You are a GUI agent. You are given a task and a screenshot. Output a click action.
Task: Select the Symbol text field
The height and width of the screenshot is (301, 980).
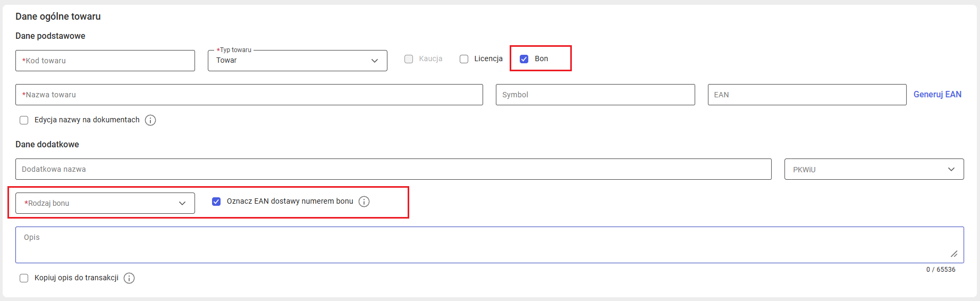(595, 95)
